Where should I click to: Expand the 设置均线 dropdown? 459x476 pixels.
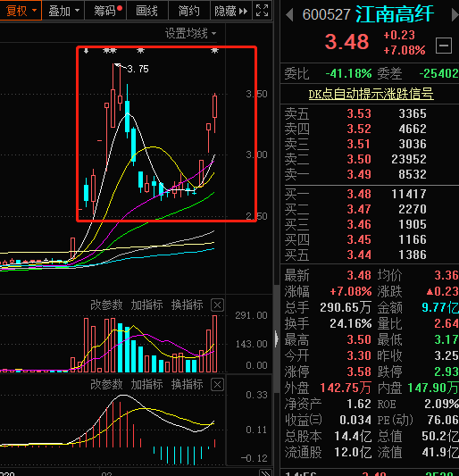[x=190, y=33]
